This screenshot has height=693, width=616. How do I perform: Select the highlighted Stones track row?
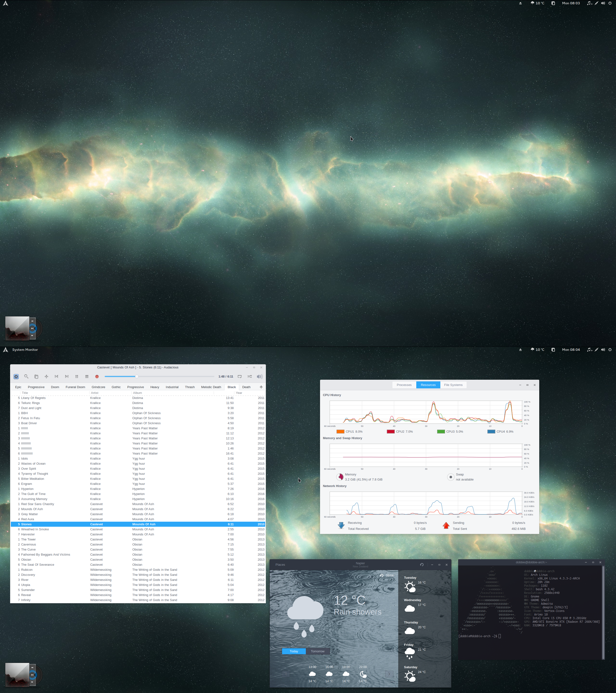click(138, 524)
